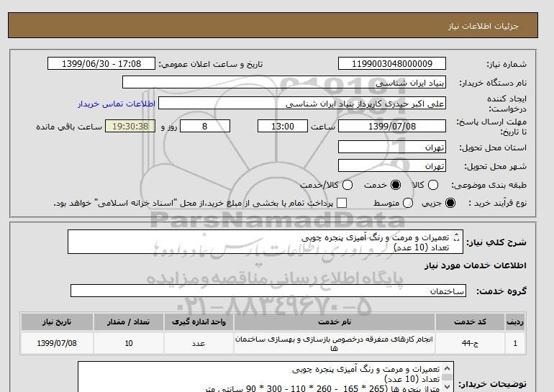Click the delivery province field تهران

(x=392, y=147)
